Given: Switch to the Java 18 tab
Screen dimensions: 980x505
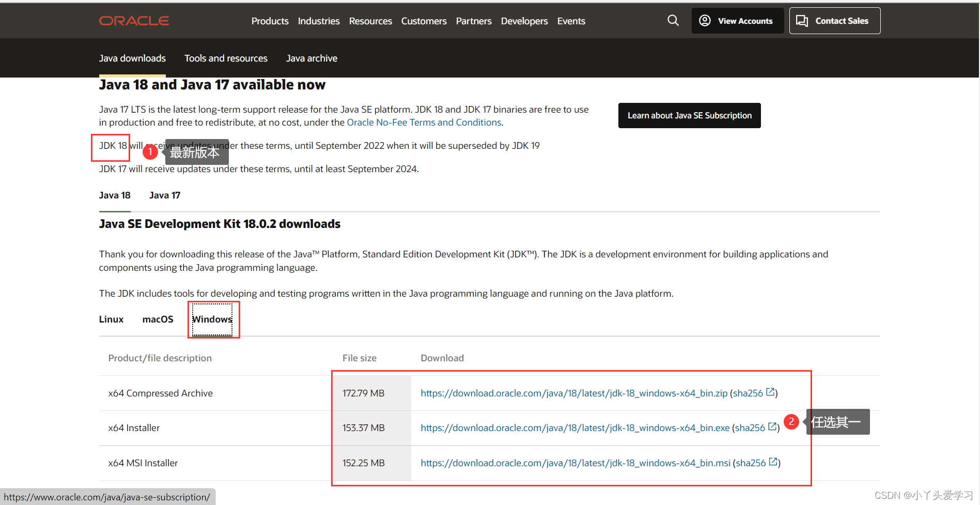Looking at the screenshot, I should [115, 195].
